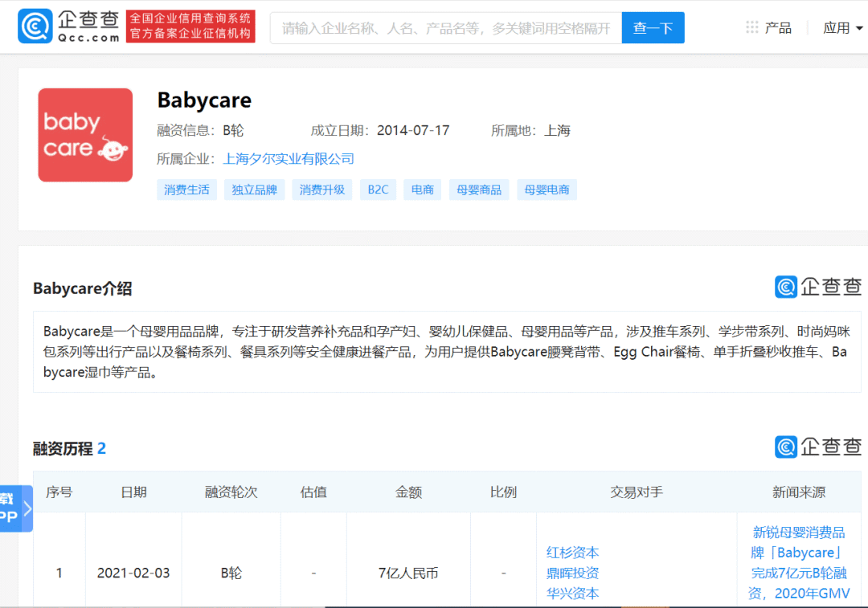Open the Babycare B轮 financing news link
The width and height of the screenshot is (868, 608).
(798, 562)
